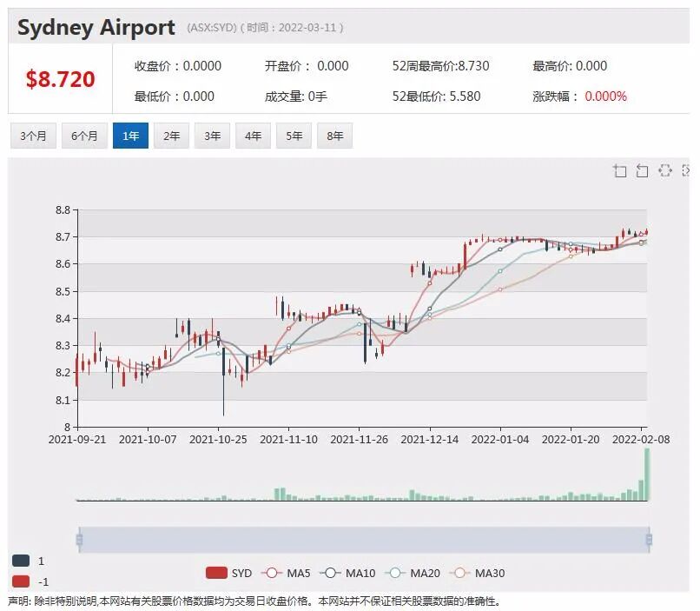Image resolution: width=700 pixels, height=611 pixels.
Task: Click the (ASX:SYD) ticker text
Action: point(212,28)
